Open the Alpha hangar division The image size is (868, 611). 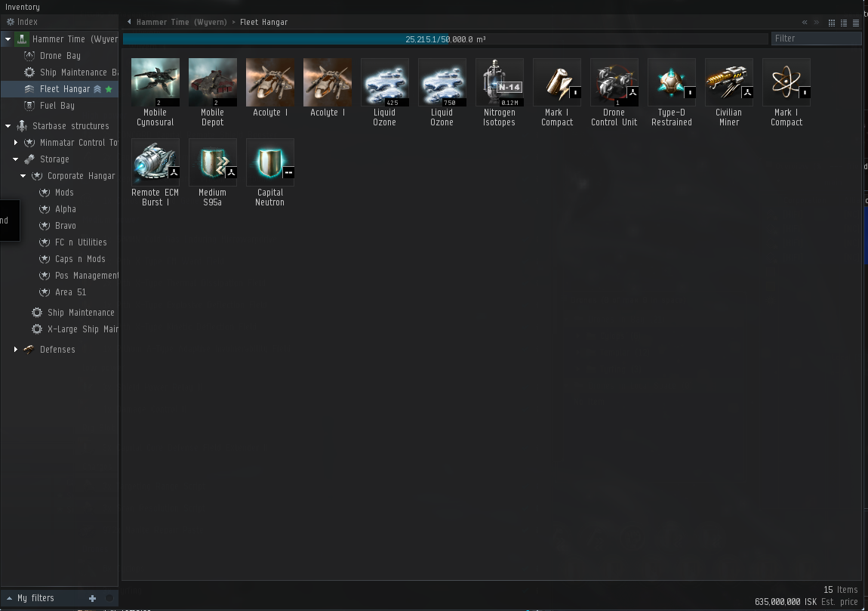66,209
